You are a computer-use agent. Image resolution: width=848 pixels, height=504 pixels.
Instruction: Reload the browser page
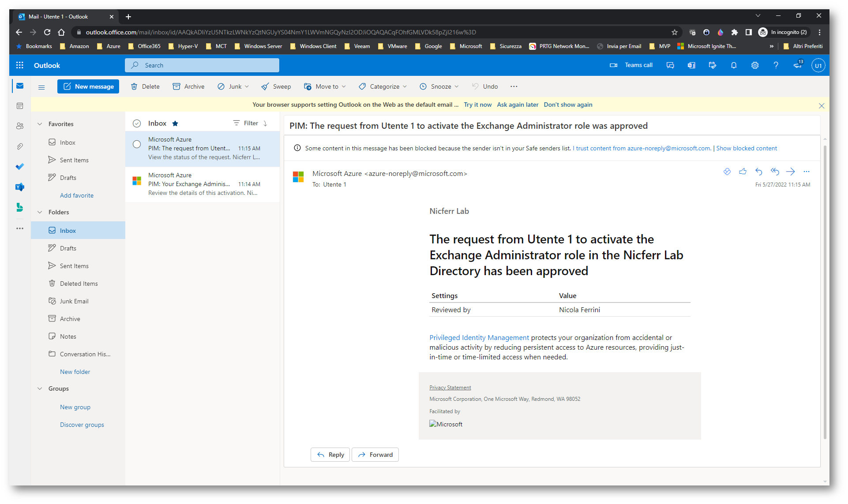tap(47, 32)
